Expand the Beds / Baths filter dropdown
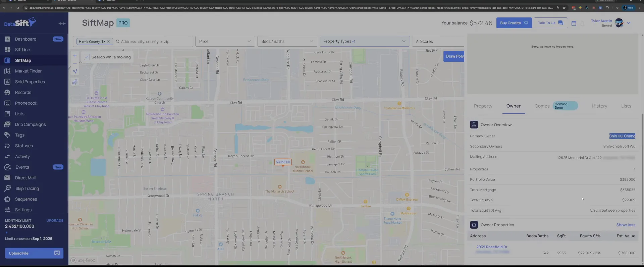This screenshot has width=644, height=267. 287,41
